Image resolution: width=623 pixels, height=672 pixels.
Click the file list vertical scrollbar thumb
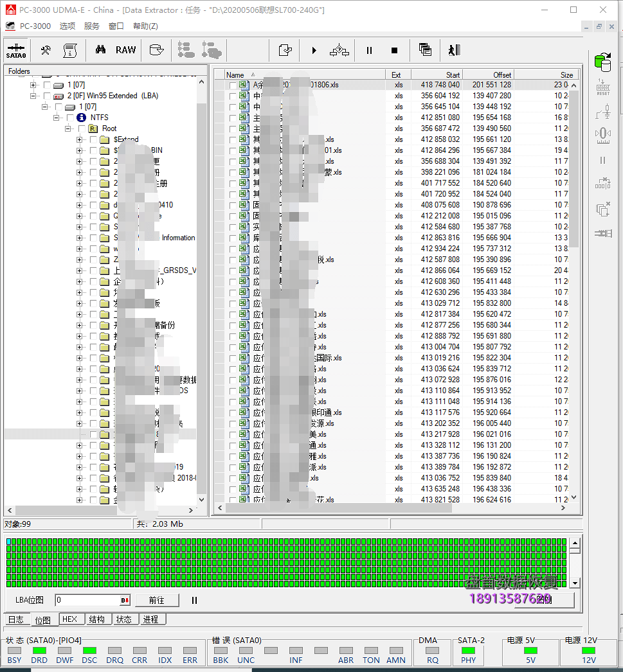click(x=574, y=170)
